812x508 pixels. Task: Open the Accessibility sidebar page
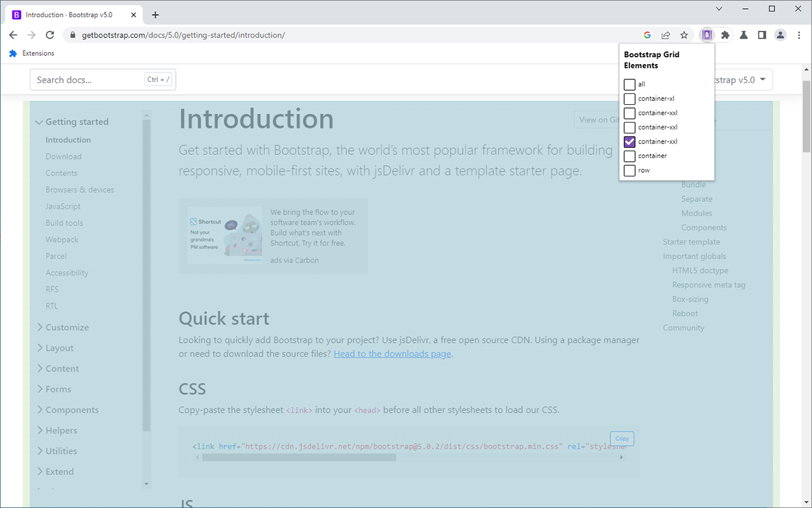(x=67, y=273)
